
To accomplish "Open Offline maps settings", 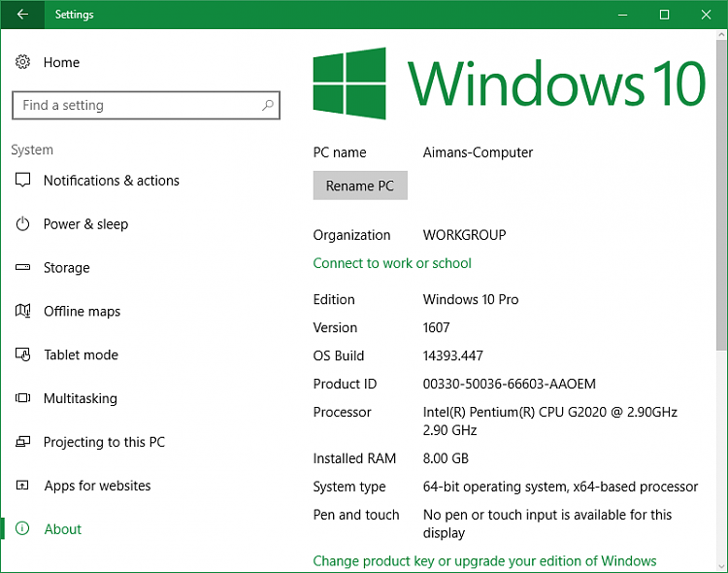I will pyautogui.click(x=82, y=312).
